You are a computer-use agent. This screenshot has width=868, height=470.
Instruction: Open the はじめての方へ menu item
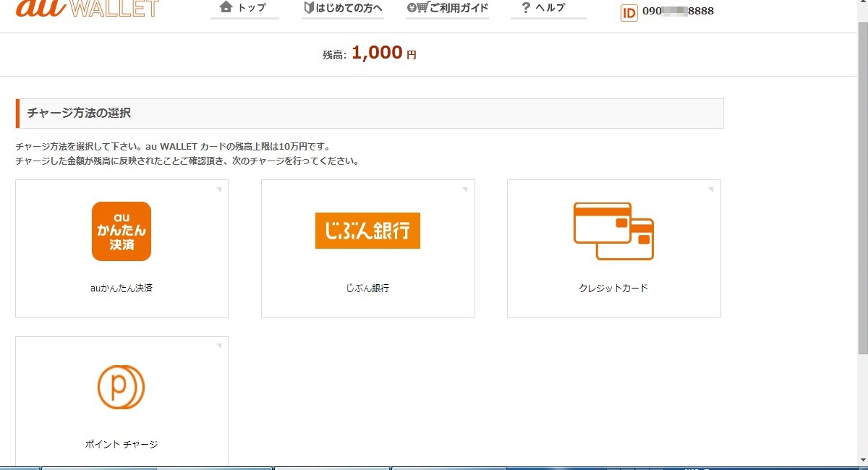(x=343, y=9)
